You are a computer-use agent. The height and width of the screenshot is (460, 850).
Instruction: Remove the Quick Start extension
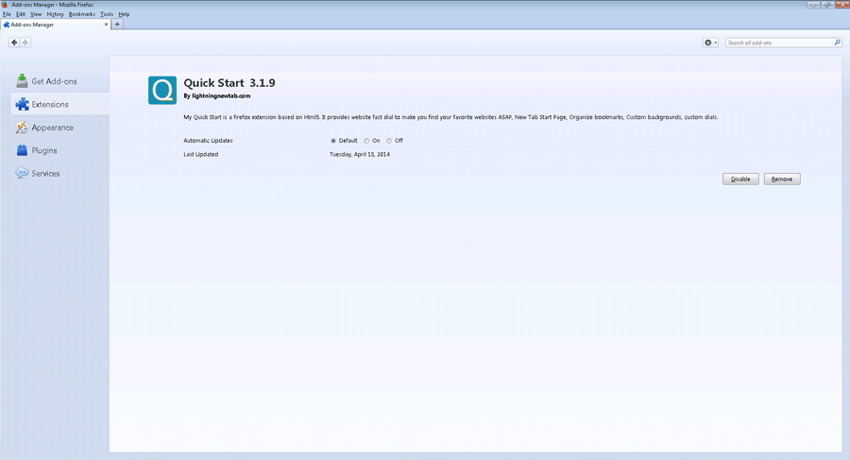[x=782, y=179]
